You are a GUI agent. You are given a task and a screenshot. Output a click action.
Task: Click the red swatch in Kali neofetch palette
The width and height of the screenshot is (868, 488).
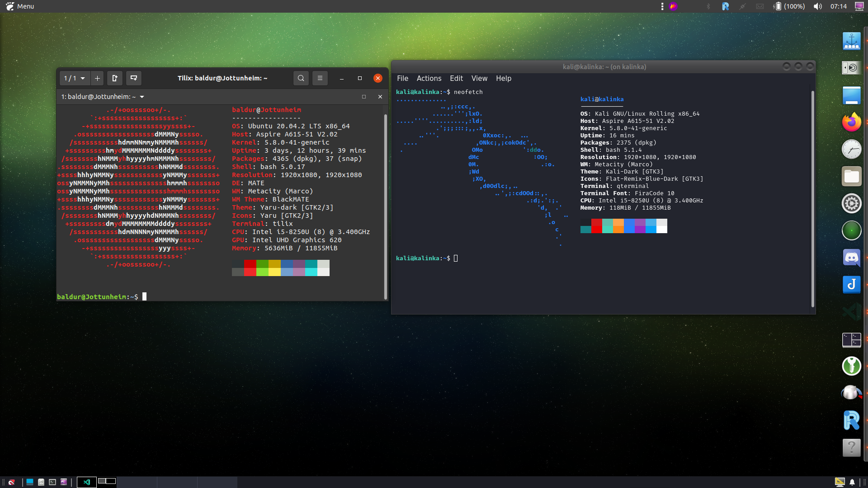click(x=596, y=225)
